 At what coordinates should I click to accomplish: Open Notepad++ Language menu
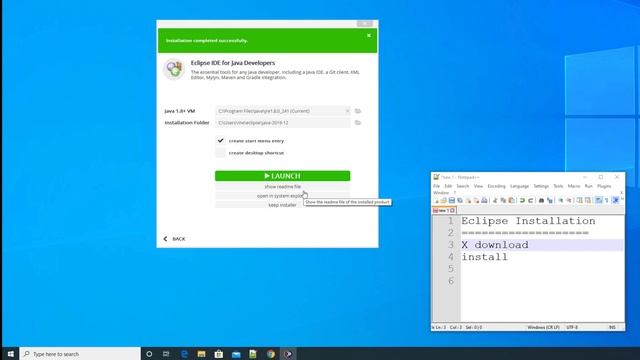pos(519,186)
